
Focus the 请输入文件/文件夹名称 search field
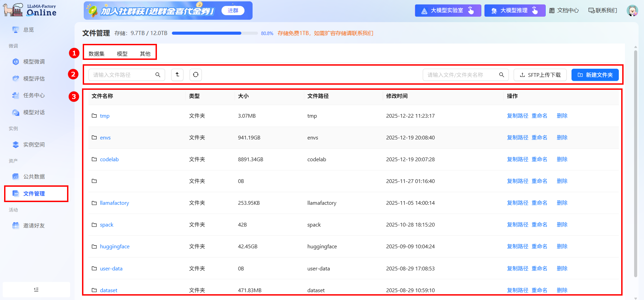pos(466,75)
